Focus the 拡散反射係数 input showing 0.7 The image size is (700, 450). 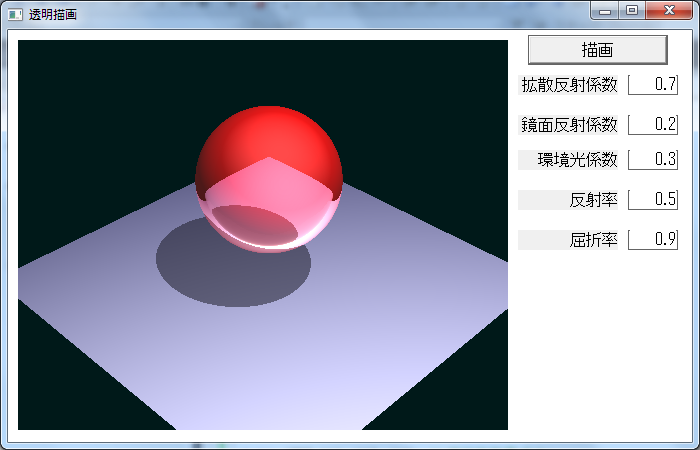[x=653, y=84]
